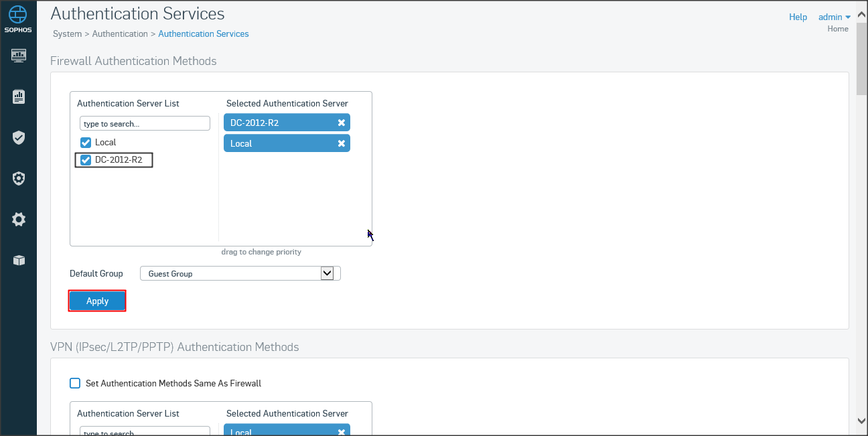
Task: Click the Apply button
Action: (97, 301)
